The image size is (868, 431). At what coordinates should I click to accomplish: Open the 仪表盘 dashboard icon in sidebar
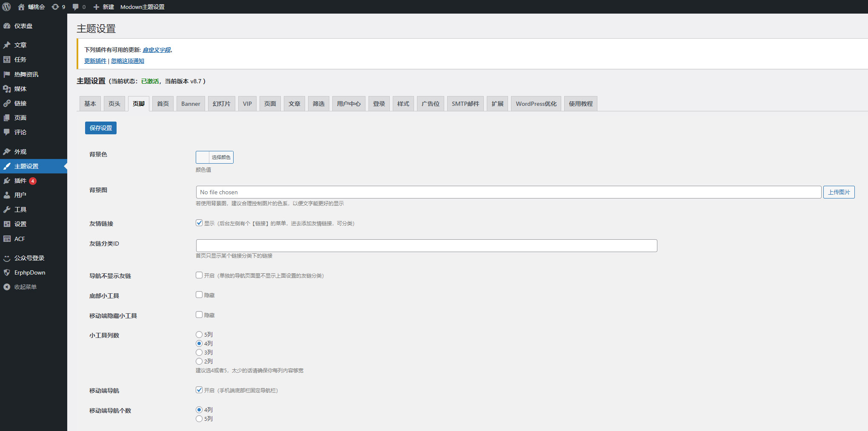[x=7, y=26]
